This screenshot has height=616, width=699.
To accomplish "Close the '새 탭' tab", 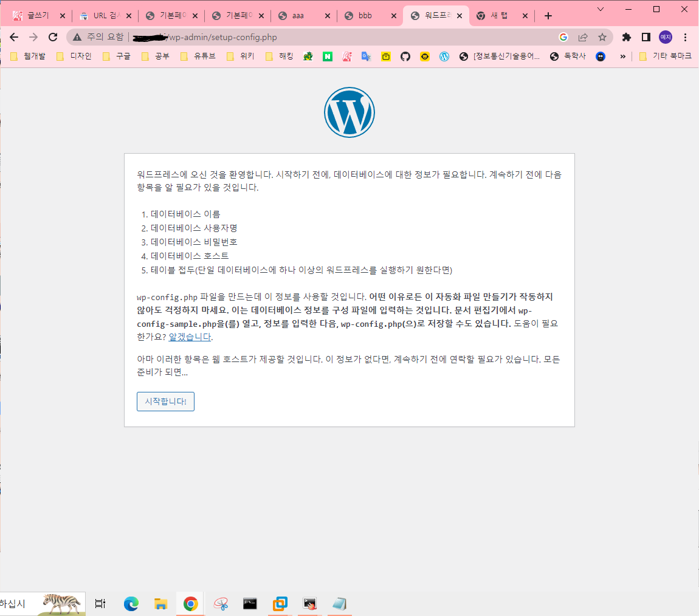I will (x=525, y=16).
